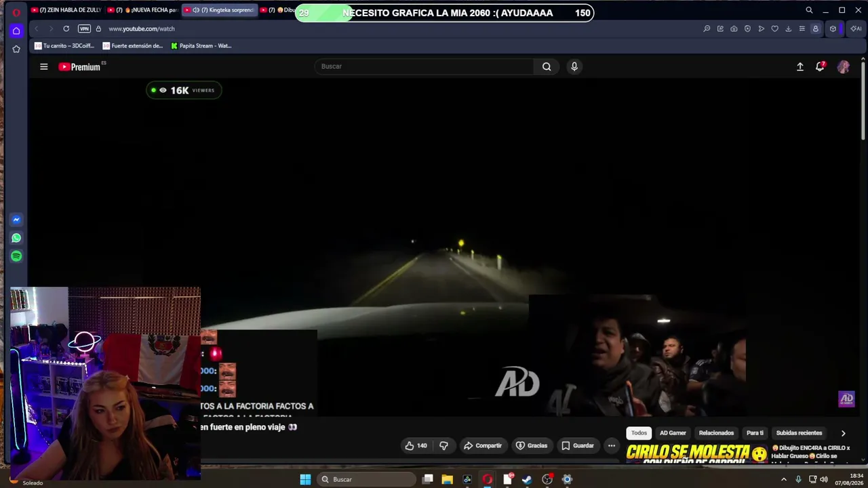Select the Relacionados filter chip
This screenshot has width=868, height=488.
pos(716,433)
